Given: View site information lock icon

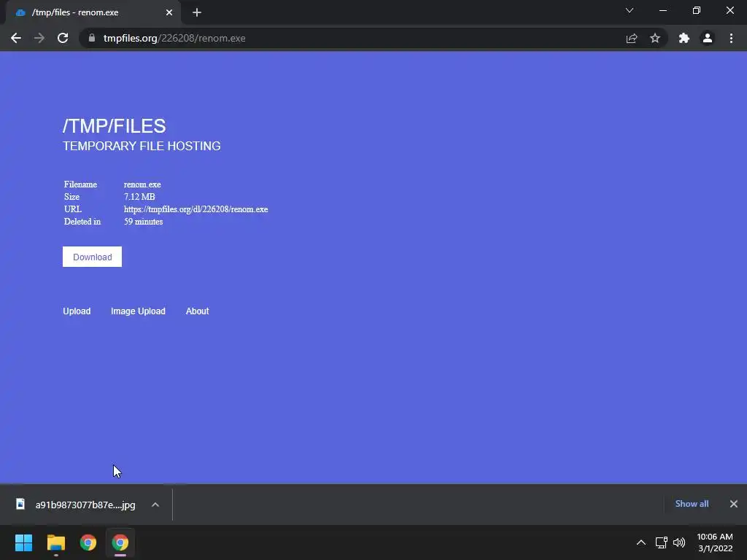Looking at the screenshot, I should 92,38.
